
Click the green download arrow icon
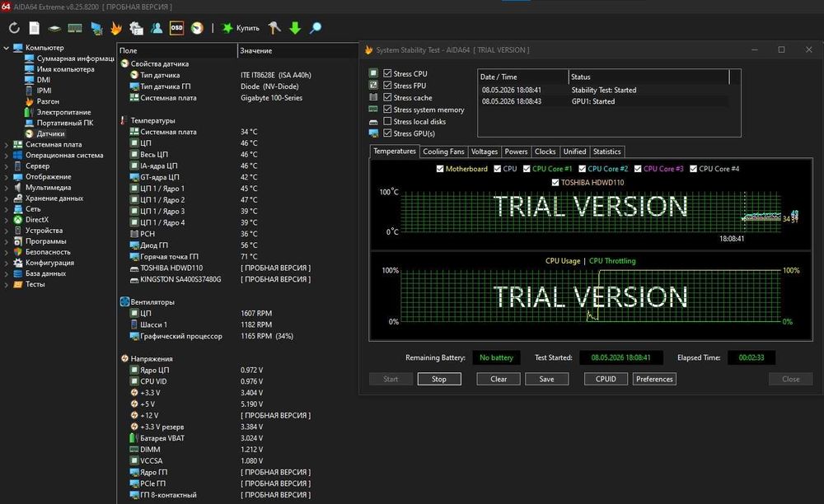click(295, 28)
